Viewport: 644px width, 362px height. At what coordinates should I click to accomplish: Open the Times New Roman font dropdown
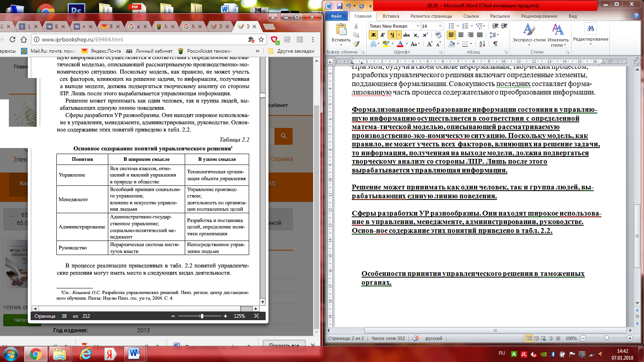point(418,26)
